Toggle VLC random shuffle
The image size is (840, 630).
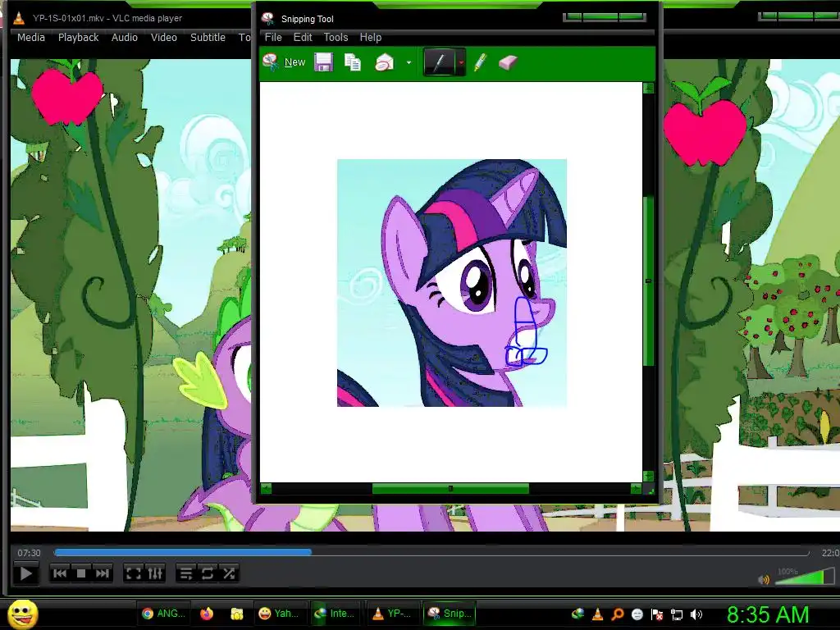click(229, 573)
